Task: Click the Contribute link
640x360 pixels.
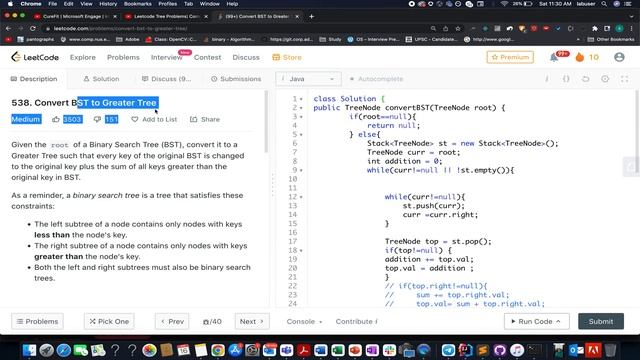Action: point(357,322)
